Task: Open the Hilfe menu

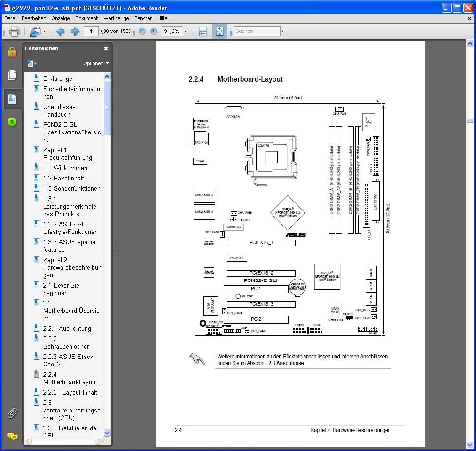Action: point(163,18)
